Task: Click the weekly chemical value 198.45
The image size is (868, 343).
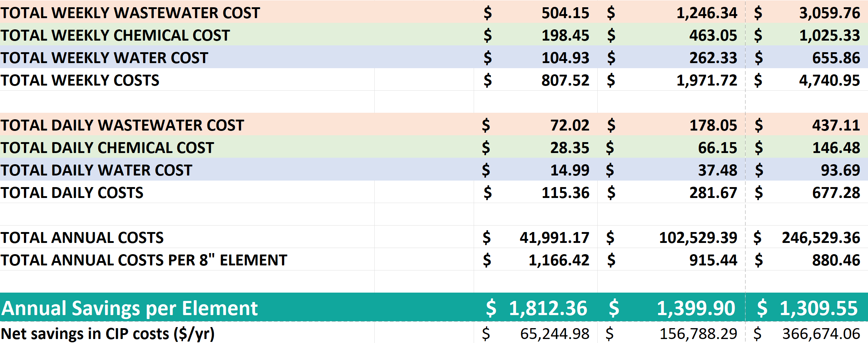Action: point(565,35)
